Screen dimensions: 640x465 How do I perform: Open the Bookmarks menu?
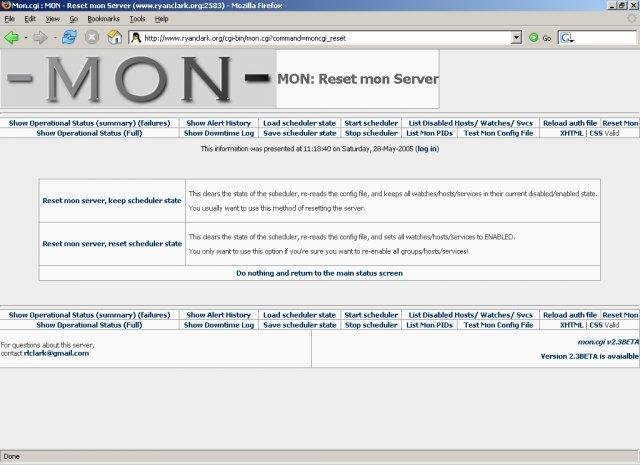pos(103,19)
